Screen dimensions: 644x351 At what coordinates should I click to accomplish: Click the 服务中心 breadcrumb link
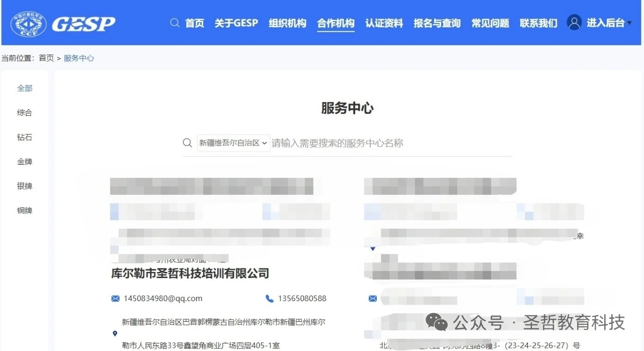click(78, 58)
